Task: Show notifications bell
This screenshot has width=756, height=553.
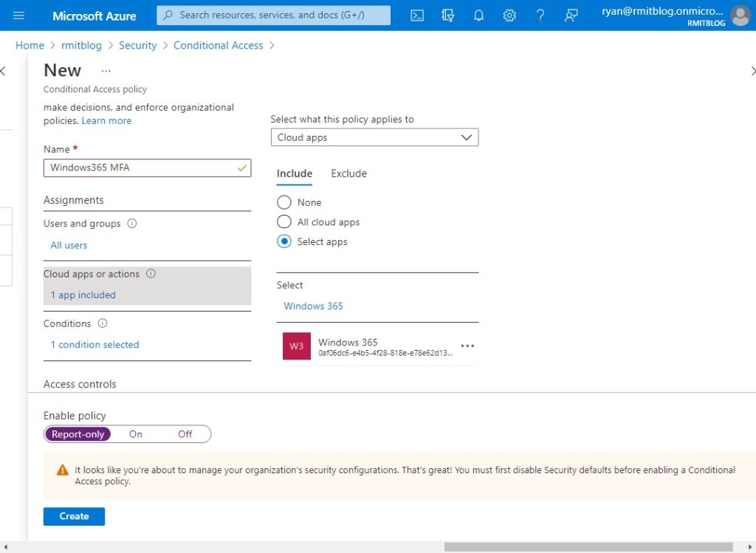Action: click(x=478, y=16)
